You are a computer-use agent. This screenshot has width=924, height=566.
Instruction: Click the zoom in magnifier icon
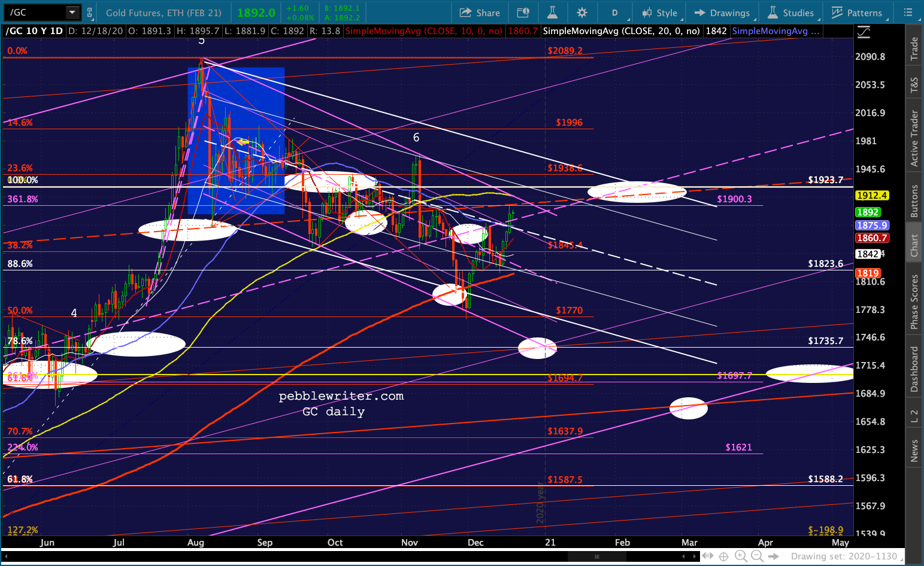(x=740, y=556)
